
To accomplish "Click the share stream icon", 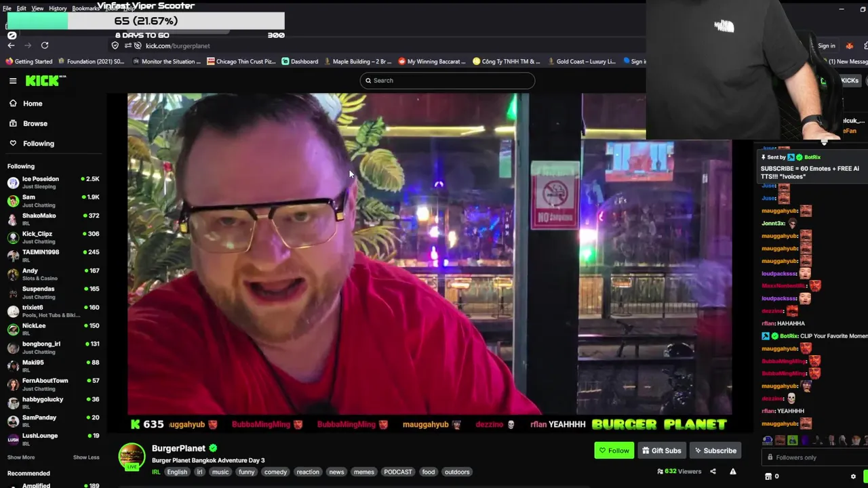I will pos(713,472).
